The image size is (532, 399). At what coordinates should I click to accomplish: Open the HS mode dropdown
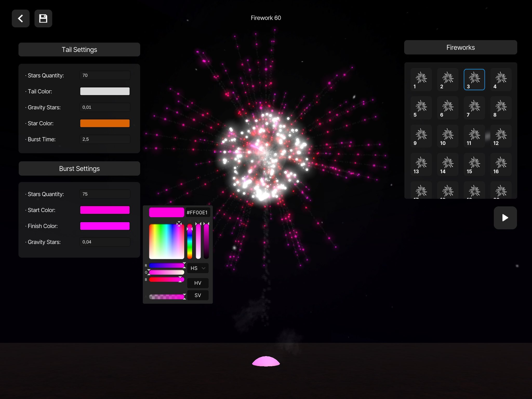coord(197,268)
